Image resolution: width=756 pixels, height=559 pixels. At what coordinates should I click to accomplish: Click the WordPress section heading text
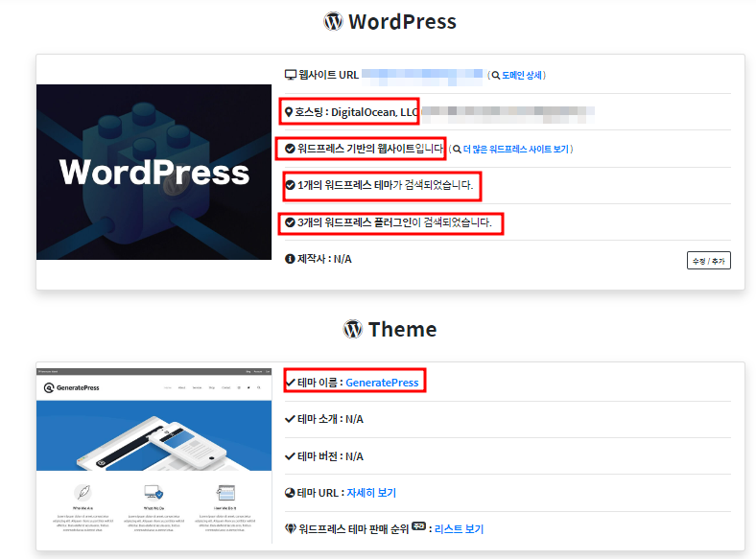(402, 22)
